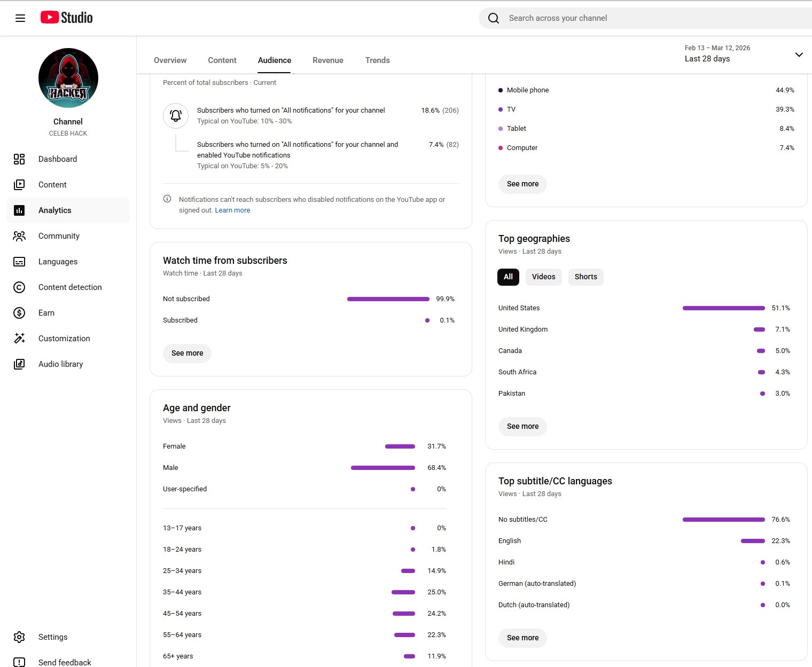Screen dimensions: 812x667
Task: Expand the Last 28 days date range dropdown
Action: 799,54
